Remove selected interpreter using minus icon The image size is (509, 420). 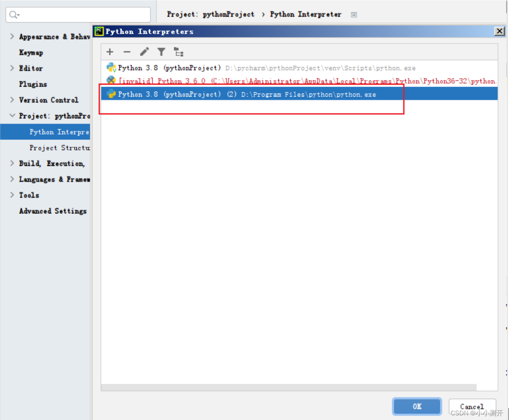coord(127,52)
